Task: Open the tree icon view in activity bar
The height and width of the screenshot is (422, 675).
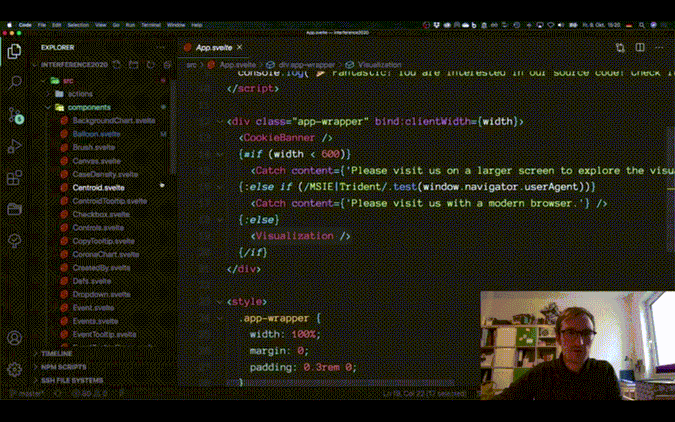Action: point(14,241)
